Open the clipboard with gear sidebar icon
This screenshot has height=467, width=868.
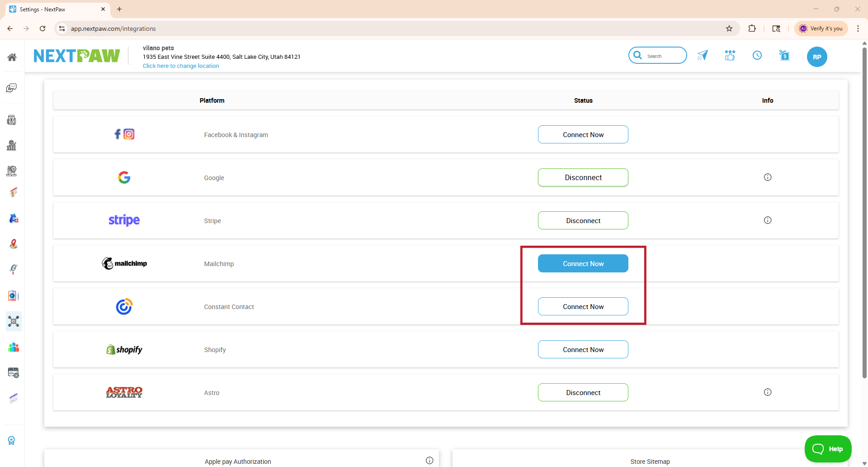[14, 295]
